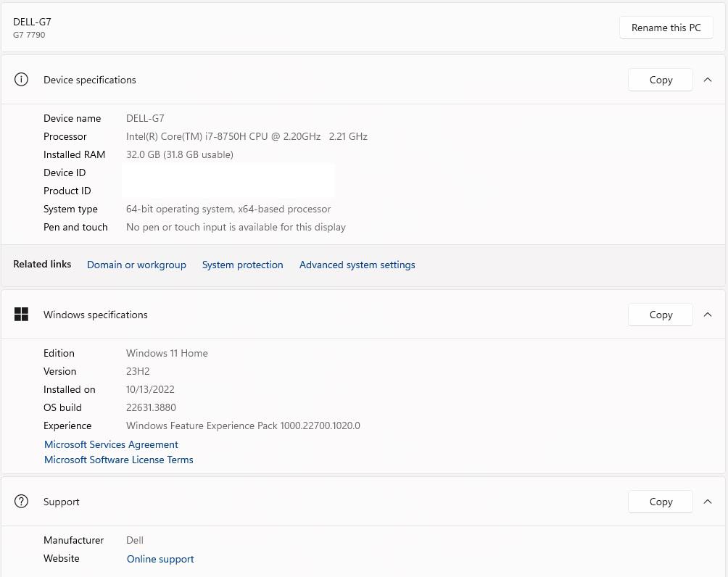Open the Domain or workgroup link
The height and width of the screenshot is (577, 728).
pyautogui.click(x=136, y=265)
